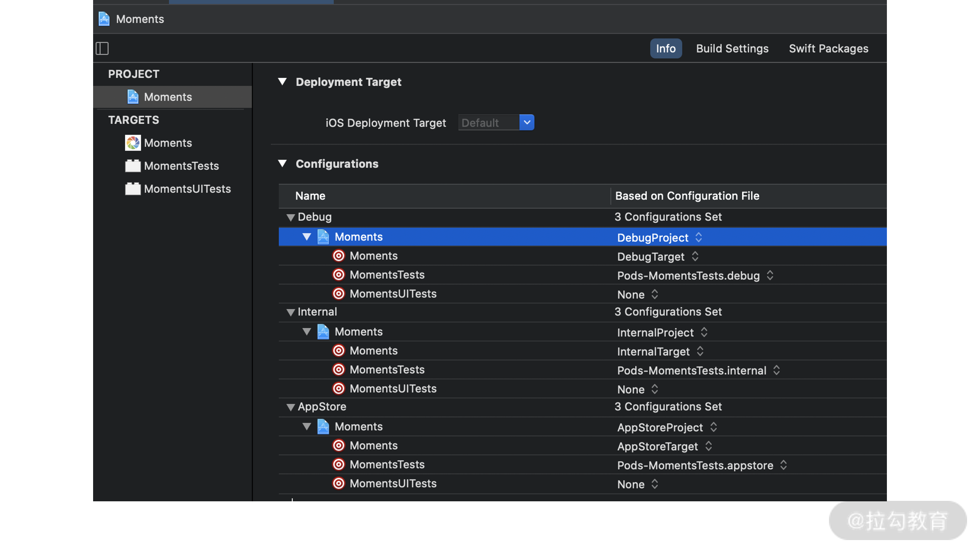Image resolution: width=980 pixels, height=553 pixels.
Task: Click the Name column header
Action: 310,196
